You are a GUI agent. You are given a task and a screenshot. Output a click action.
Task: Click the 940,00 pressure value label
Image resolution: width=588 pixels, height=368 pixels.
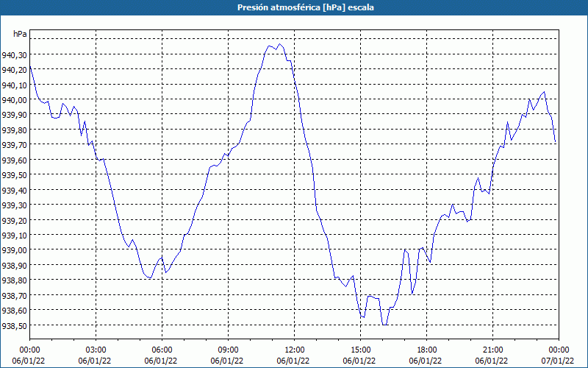click(x=14, y=100)
